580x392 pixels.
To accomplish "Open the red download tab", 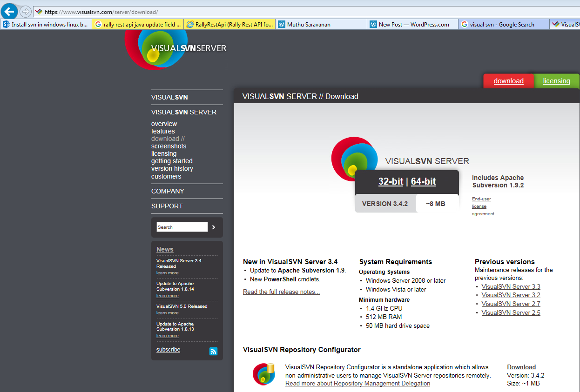I will coord(509,81).
